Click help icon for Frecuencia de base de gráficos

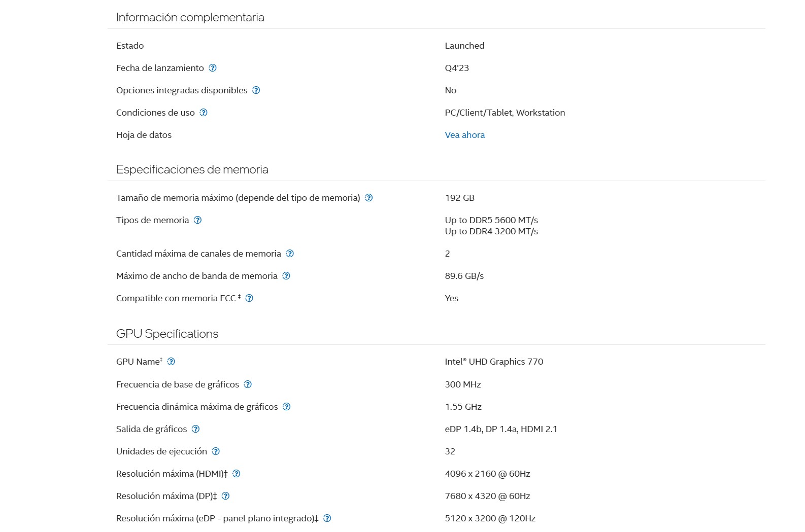248,384
